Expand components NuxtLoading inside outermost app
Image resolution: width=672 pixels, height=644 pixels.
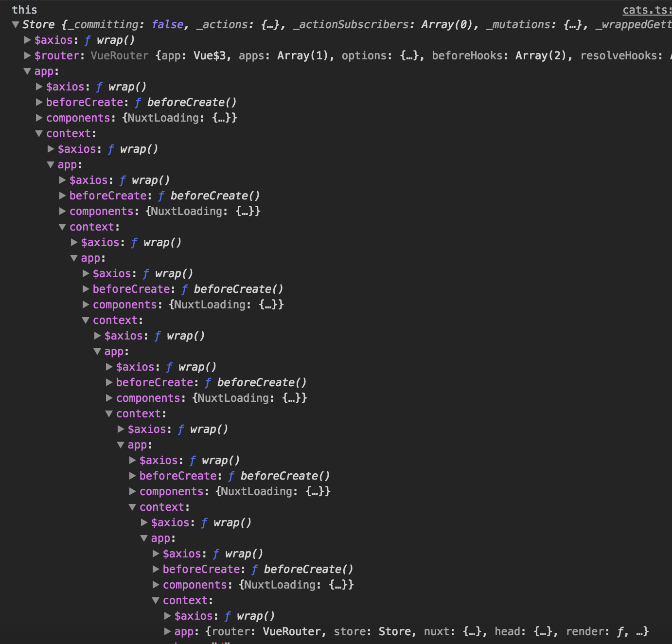(x=39, y=118)
